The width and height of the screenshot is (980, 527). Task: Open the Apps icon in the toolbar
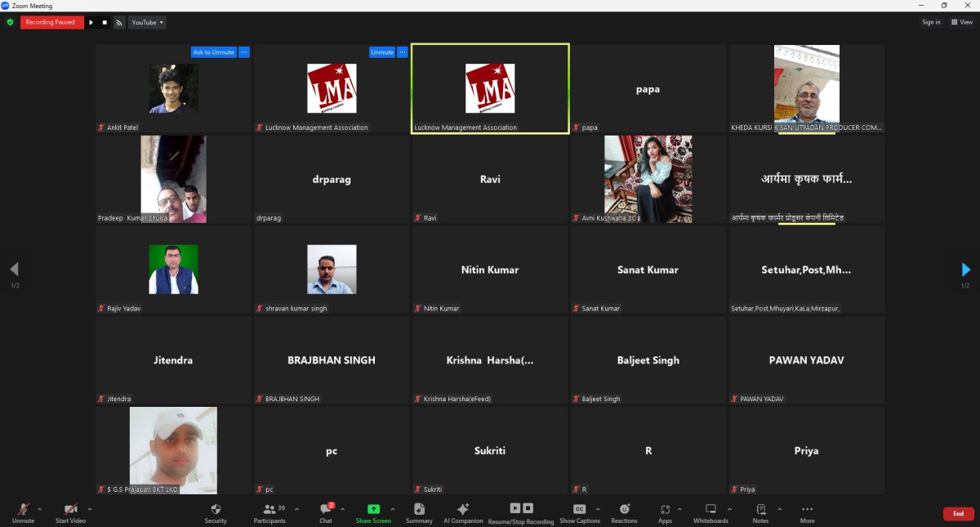[665, 509]
